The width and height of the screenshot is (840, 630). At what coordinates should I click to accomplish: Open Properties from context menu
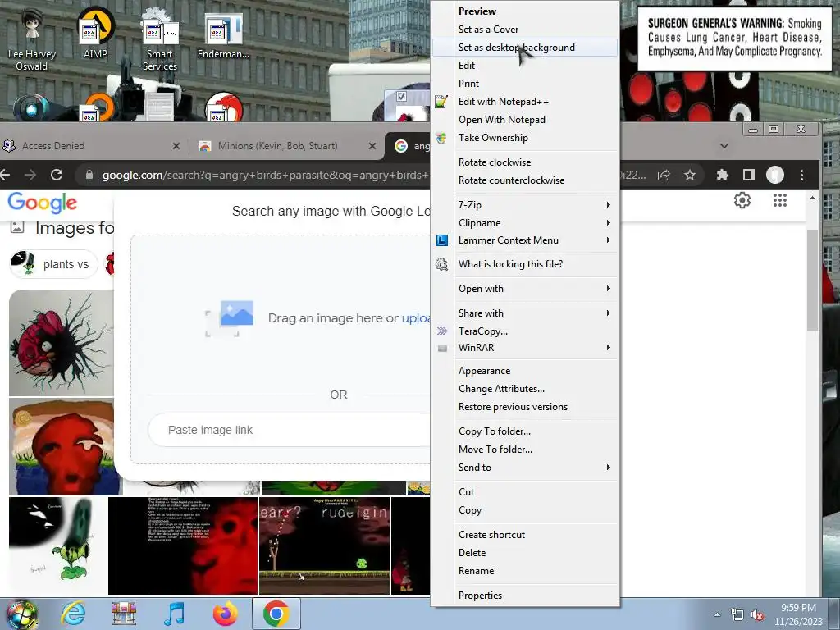point(524,596)
